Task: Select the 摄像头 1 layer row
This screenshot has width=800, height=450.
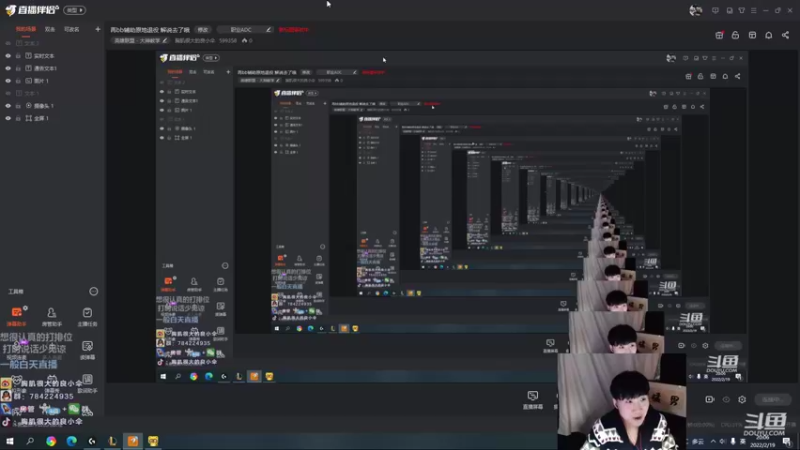Action: [52, 106]
